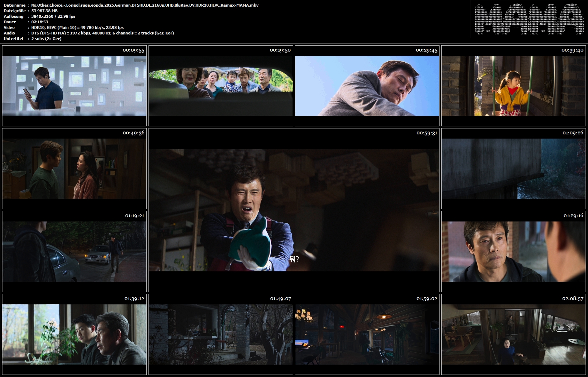
Task: Select the thumbnail of dark wooden interior with lamps
Action: pyautogui.click(x=367, y=335)
